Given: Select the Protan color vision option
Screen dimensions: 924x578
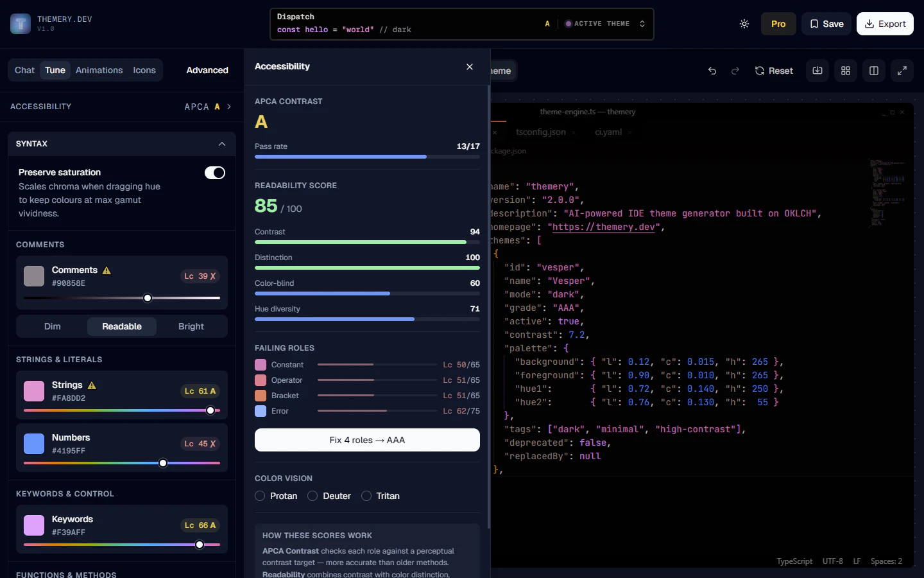Looking at the screenshot, I should click(260, 496).
